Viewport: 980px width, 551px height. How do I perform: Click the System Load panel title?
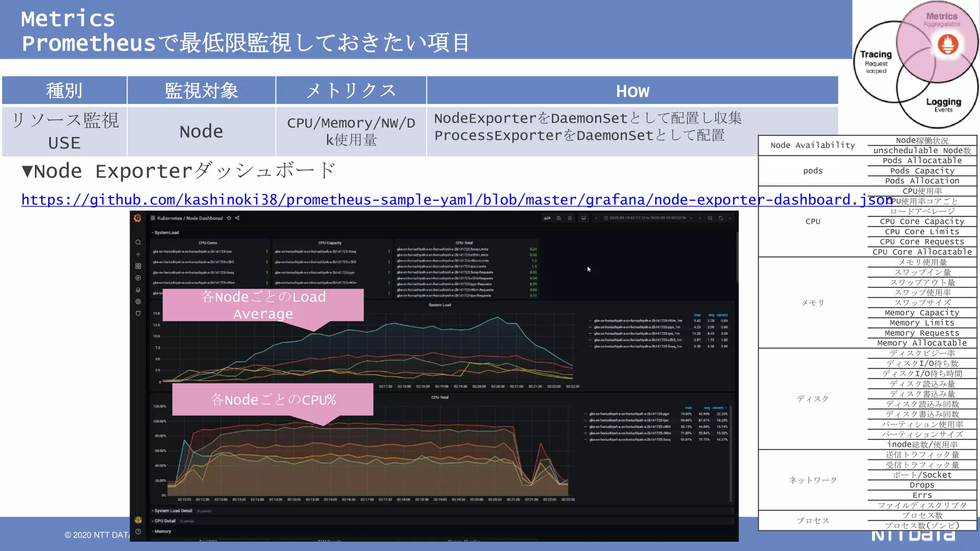tap(440, 305)
